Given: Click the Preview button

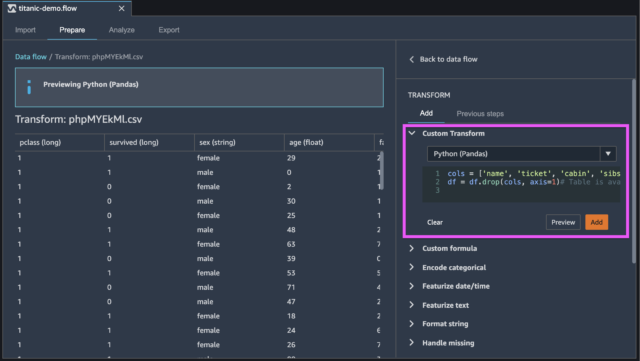Looking at the screenshot, I should 563,222.
